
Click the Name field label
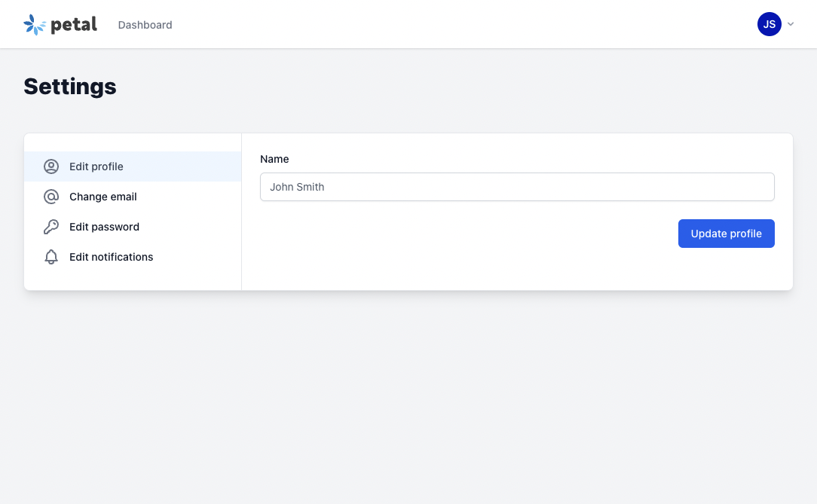coord(274,159)
